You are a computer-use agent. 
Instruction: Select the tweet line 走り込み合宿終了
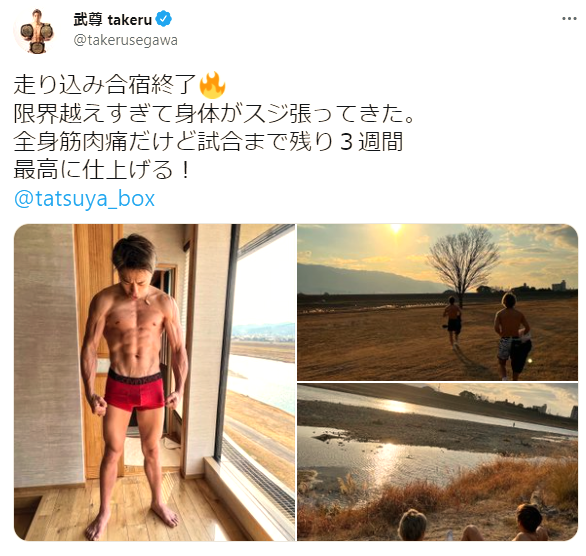[105, 84]
